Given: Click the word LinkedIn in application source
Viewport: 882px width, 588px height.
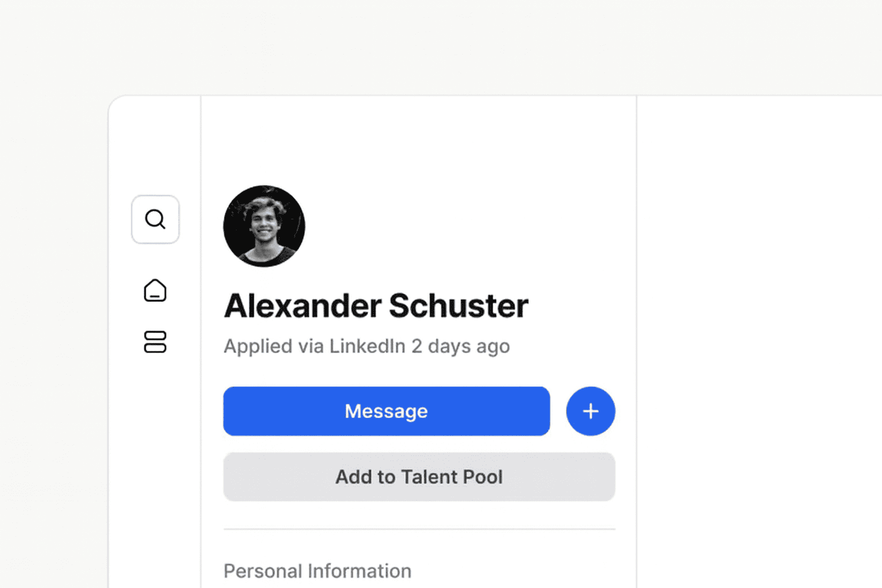Looking at the screenshot, I should [x=367, y=346].
